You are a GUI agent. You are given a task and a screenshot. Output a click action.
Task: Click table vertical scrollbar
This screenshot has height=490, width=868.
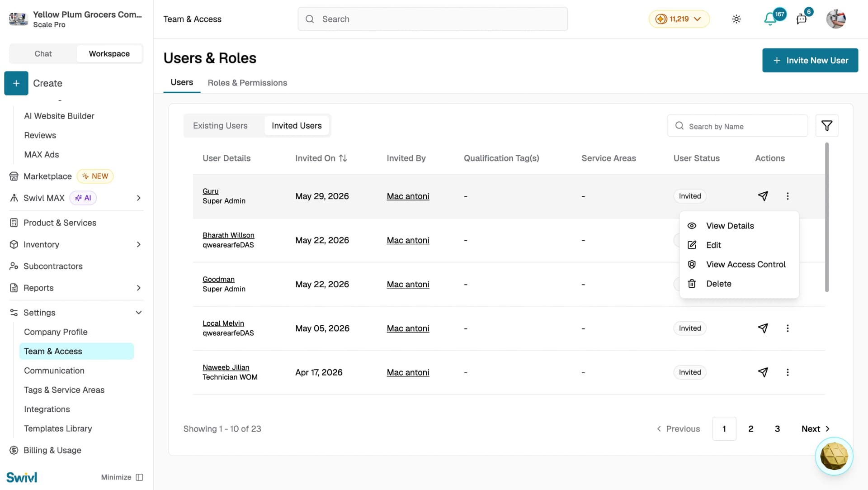tap(827, 217)
